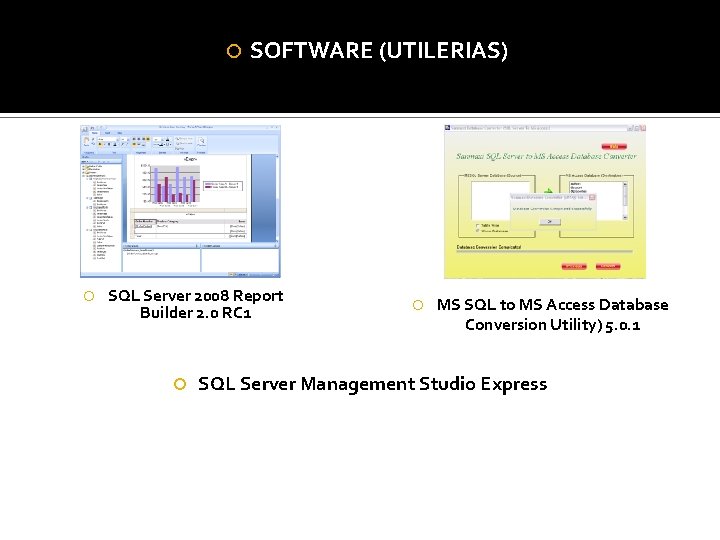Screen dimensions: 720x540
Task: Click the bar chart in Report Builder
Action: point(169,184)
